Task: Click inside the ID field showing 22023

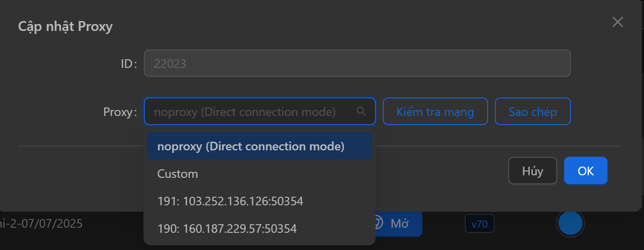Action: coord(357,63)
